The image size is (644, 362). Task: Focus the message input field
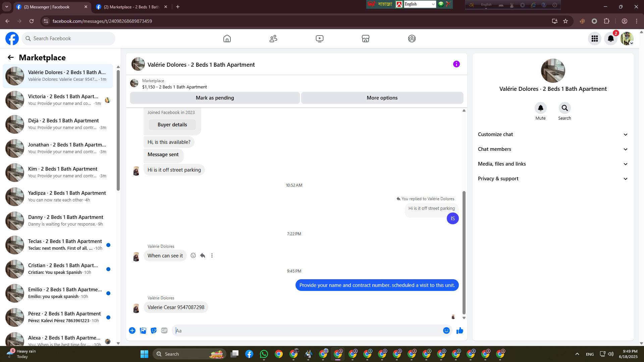tap(307, 330)
